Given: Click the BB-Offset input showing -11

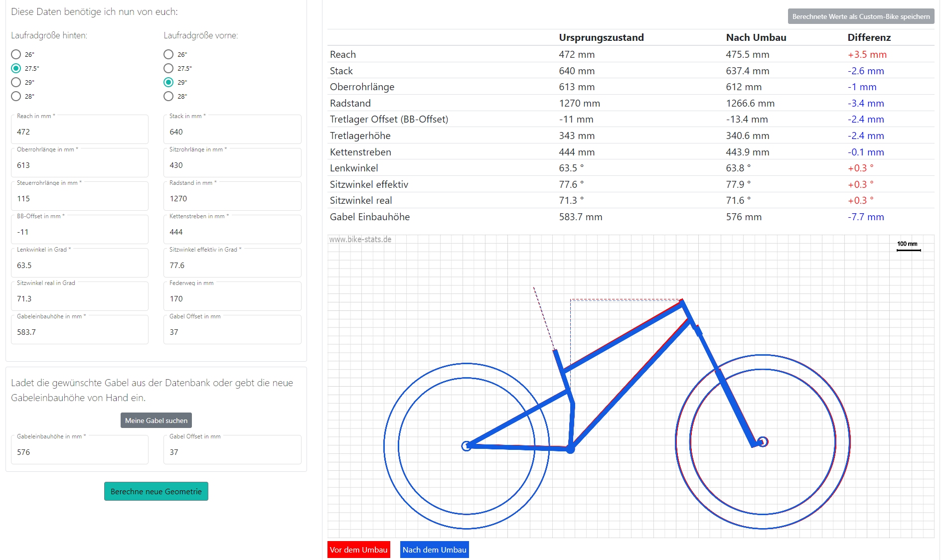Looking at the screenshot, I should click(80, 232).
